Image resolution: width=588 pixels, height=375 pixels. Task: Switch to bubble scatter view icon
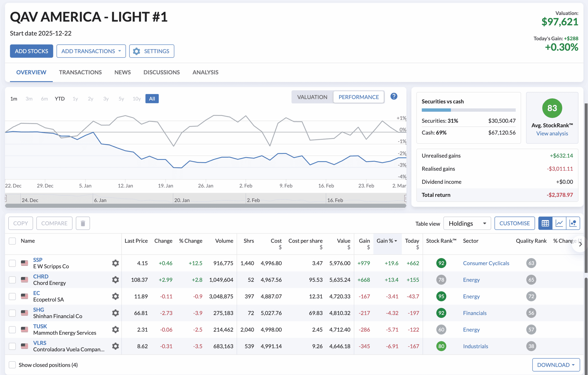coord(573,223)
